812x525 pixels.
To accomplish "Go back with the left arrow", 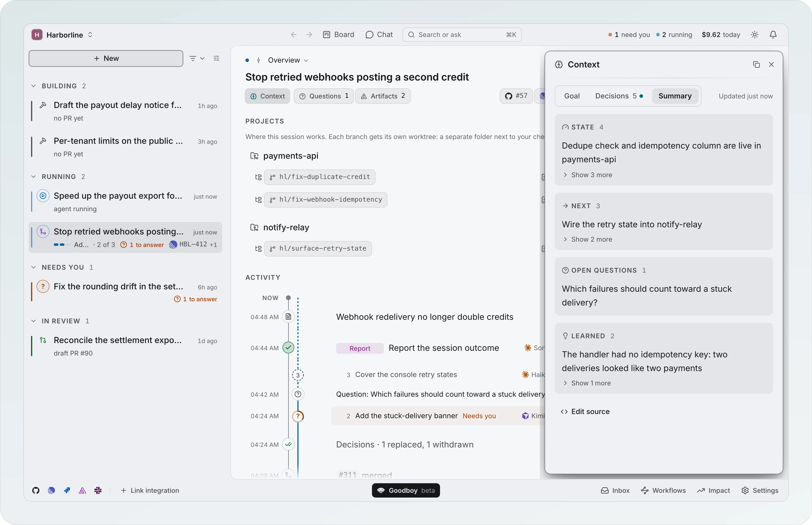I will [293, 34].
